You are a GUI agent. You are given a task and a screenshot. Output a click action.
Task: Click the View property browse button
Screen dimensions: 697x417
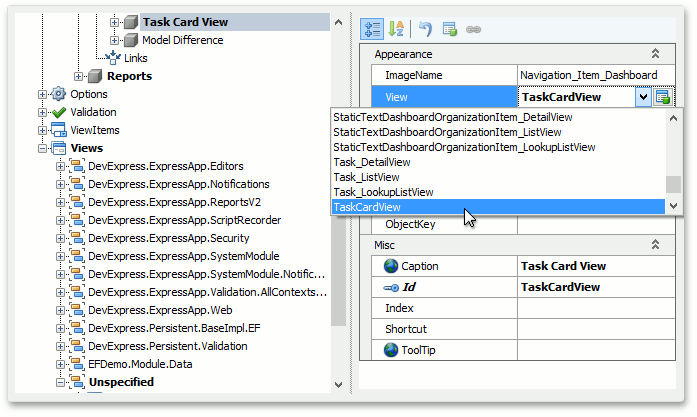click(x=662, y=97)
